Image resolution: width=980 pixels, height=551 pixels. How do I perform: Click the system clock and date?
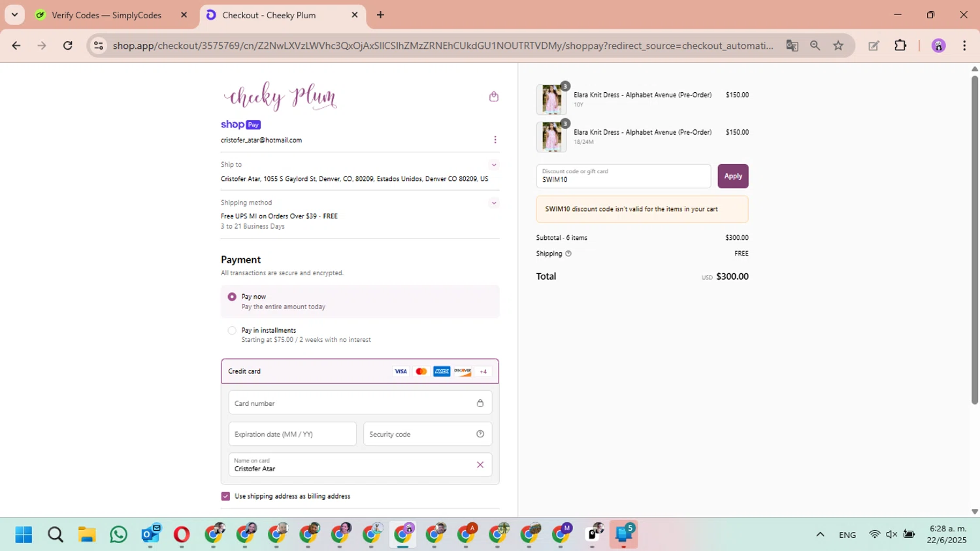click(x=947, y=535)
